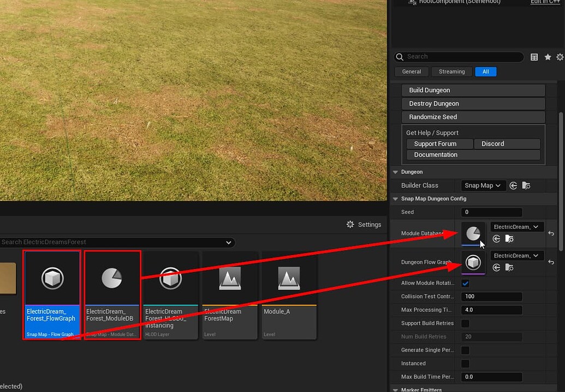The height and width of the screenshot is (392, 565).
Task: Click the favorites star icon beside Details search
Action: [547, 57]
